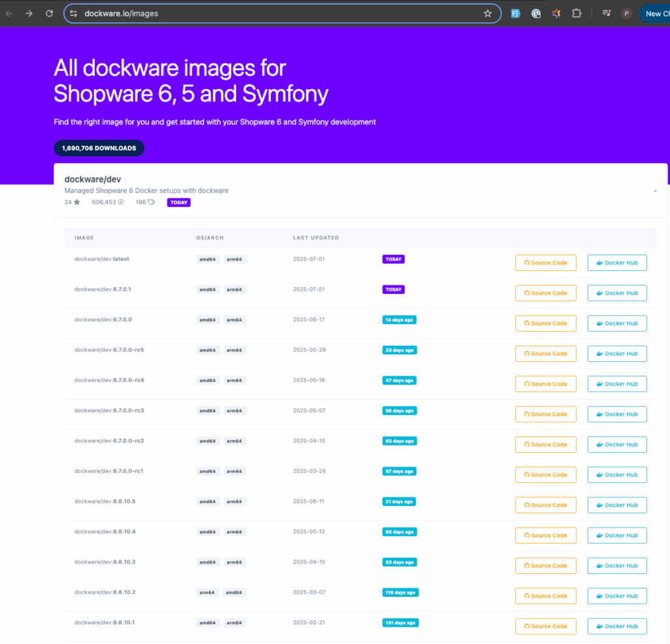Screen dimensions: 670x644
Task: Open Source Code for dockware/dev:latest
Action: (x=546, y=262)
